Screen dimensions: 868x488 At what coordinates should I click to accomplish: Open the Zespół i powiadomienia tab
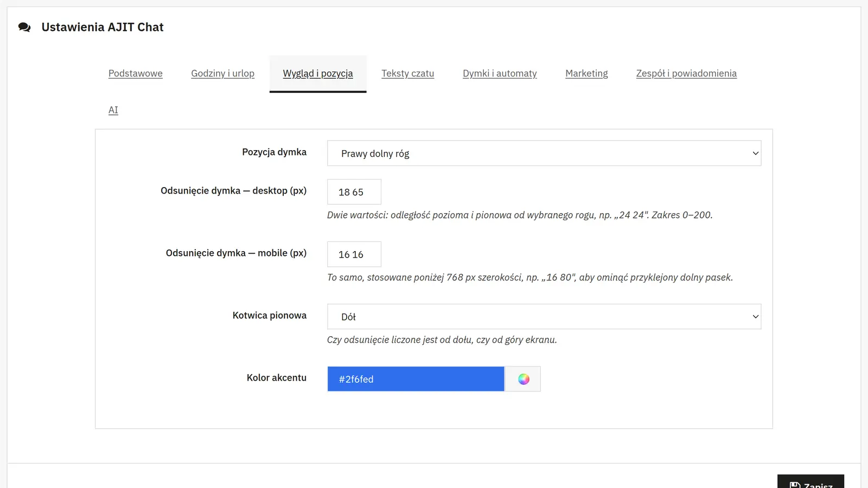pos(686,73)
